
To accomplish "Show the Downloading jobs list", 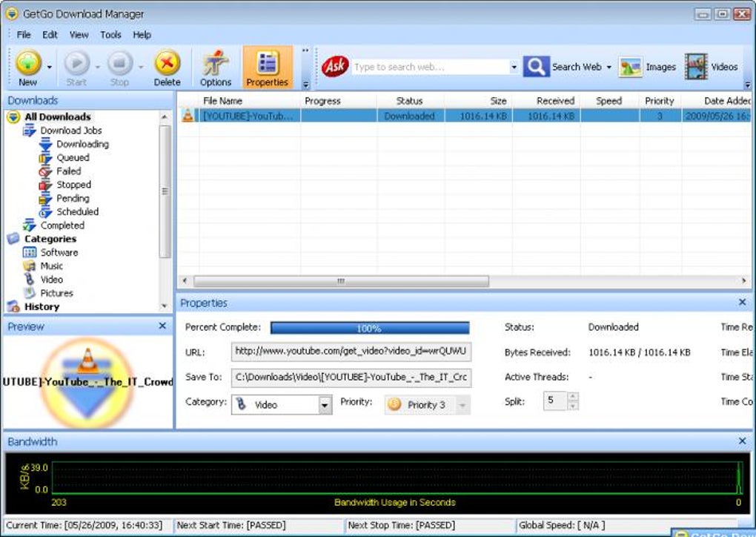I will tap(82, 144).
